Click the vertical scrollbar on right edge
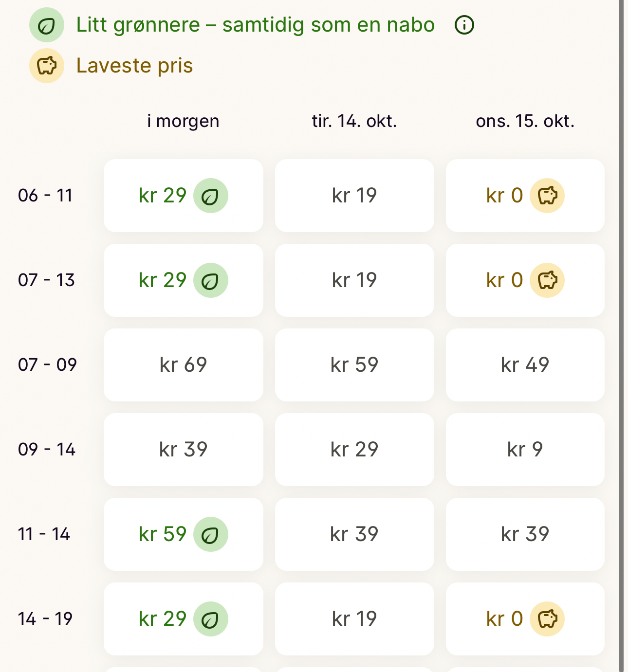The width and height of the screenshot is (628, 672). (622, 336)
